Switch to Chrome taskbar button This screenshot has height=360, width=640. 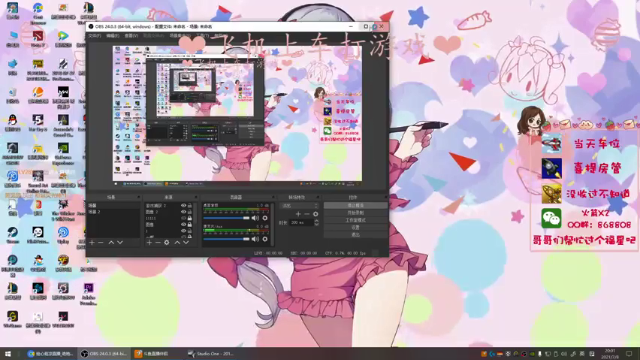(x=50, y=353)
